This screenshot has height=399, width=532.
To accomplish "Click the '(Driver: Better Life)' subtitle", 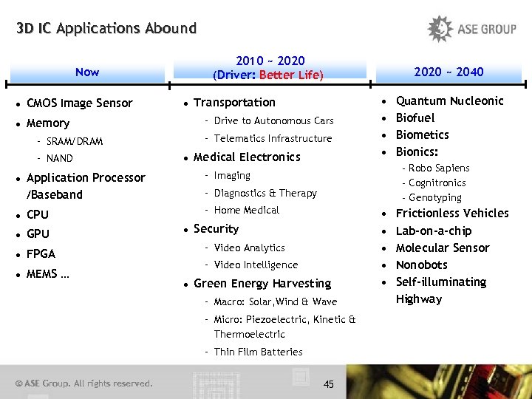I will [x=268, y=75].
